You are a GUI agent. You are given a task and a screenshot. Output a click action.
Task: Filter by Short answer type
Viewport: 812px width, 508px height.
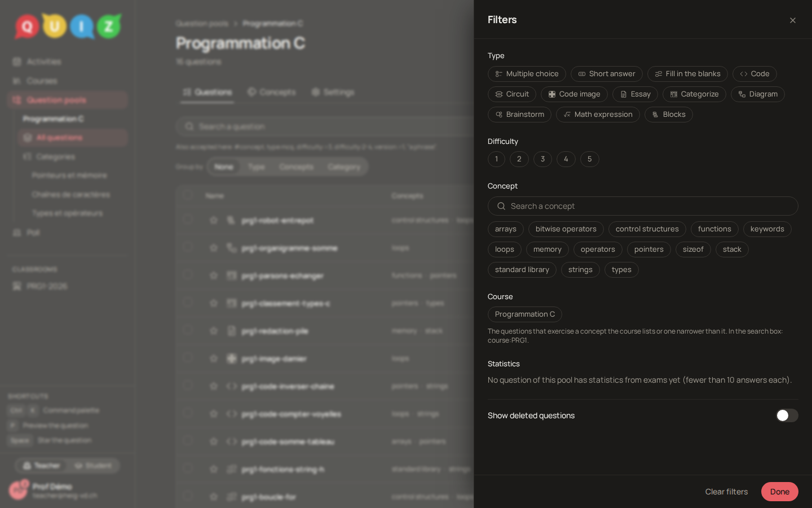(x=607, y=74)
